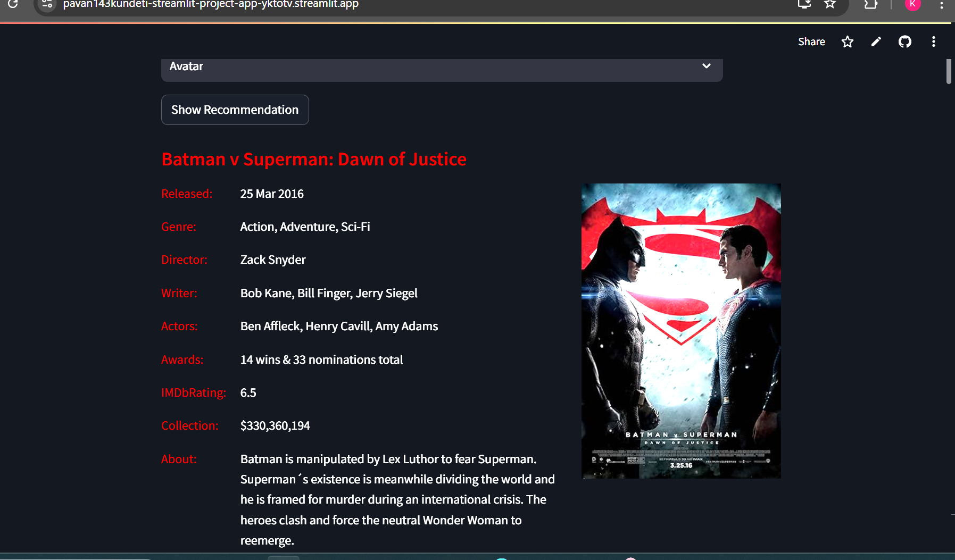Click the Show Recommendation button
955x560 pixels.
coord(235,110)
